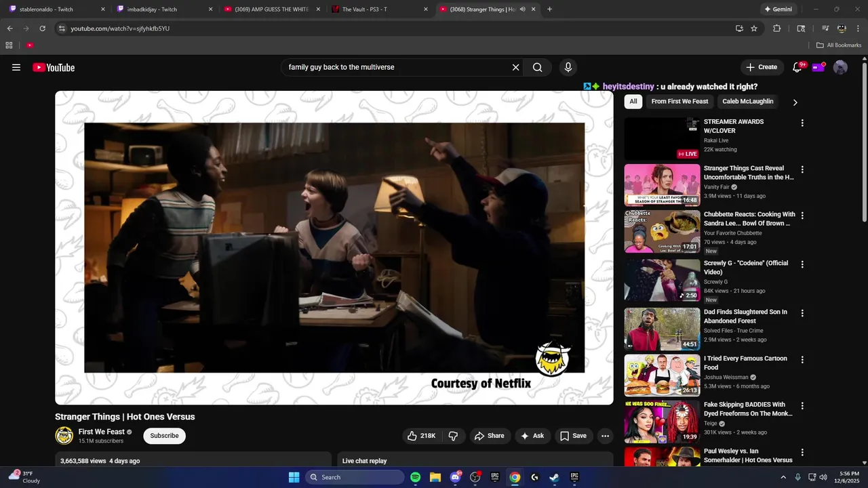Image resolution: width=868 pixels, height=488 pixels.
Task: Clear the YouTube search box text
Action: (x=515, y=67)
